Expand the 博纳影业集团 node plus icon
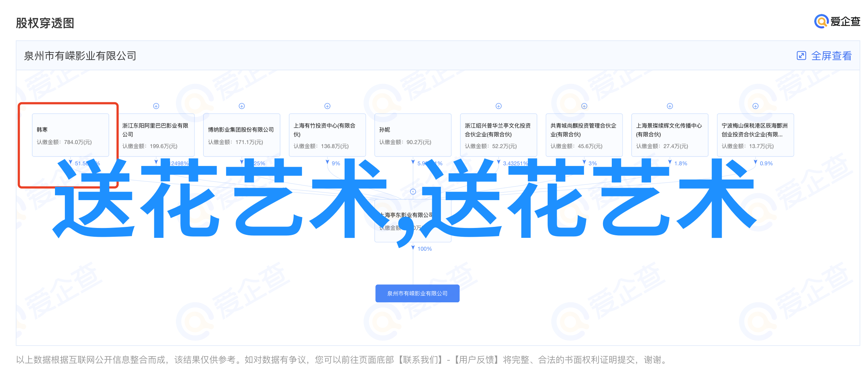This screenshot has width=868, height=376. 242,106
